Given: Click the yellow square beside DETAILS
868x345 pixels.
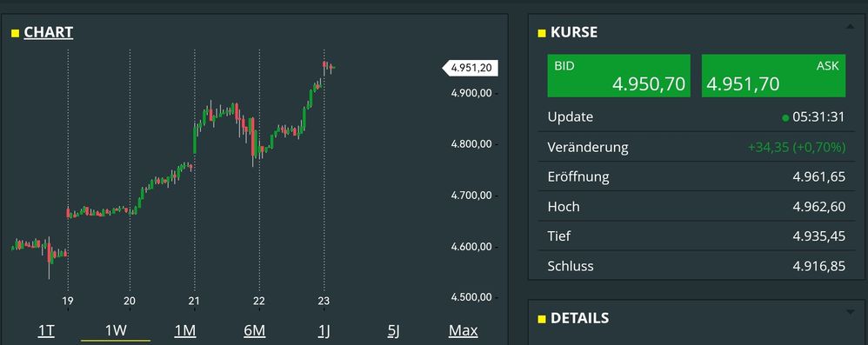Looking at the screenshot, I should (x=542, y=319).
